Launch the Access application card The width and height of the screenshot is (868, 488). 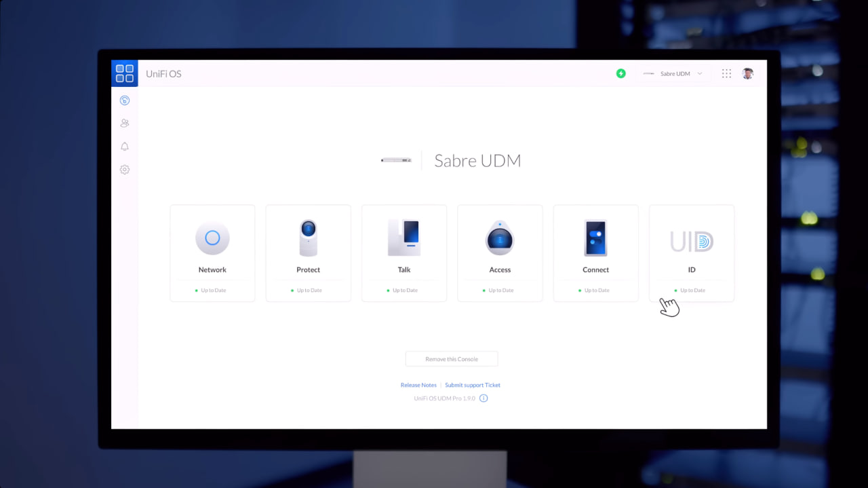coord(500,253)
